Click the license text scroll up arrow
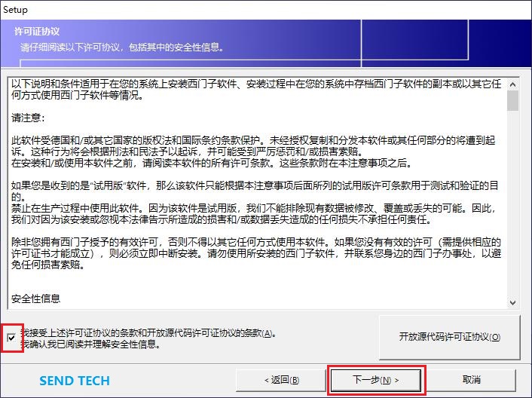The image size is (532, 398). 512,82
